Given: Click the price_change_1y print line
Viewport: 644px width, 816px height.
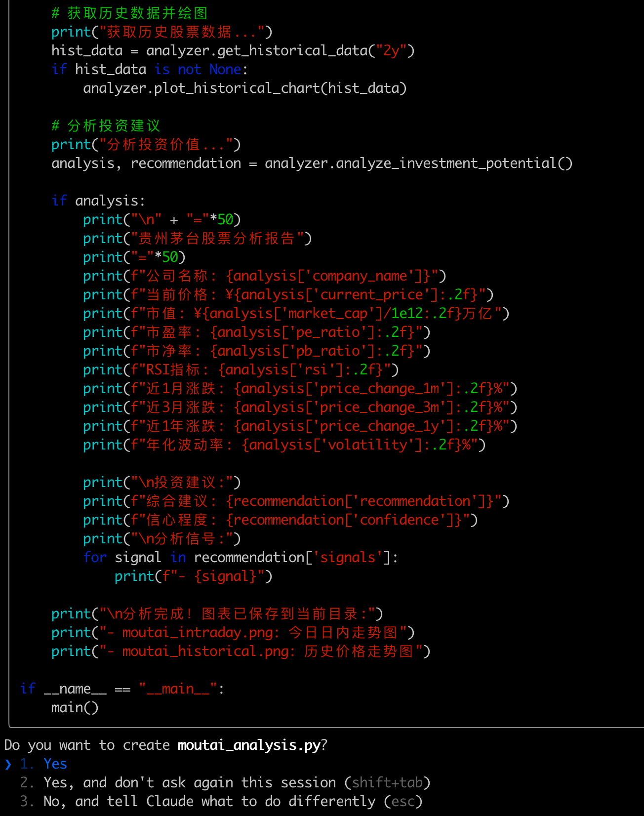Looking at the screenshot, I should point(300,426).
